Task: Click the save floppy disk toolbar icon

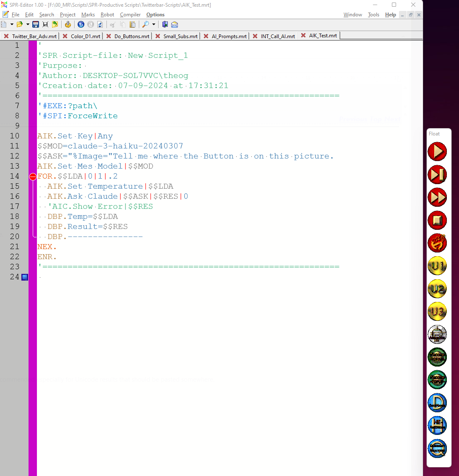Action: [36, 25]
